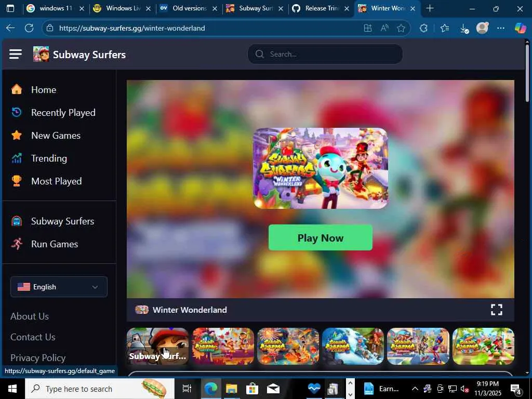Refresh the current page
This screenshot has width=532, height=399.
(29, 28)
